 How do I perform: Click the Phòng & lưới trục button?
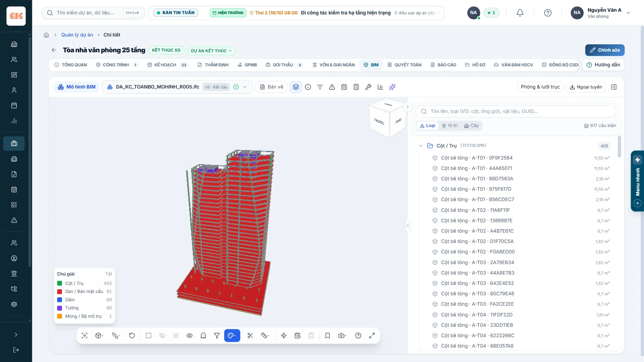click(x=540, y=87)
